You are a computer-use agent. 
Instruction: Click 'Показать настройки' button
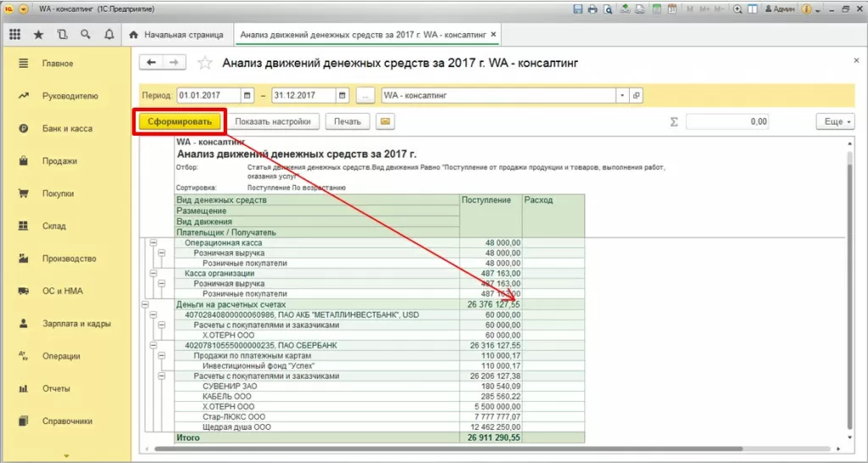click(x=274, y=121)
